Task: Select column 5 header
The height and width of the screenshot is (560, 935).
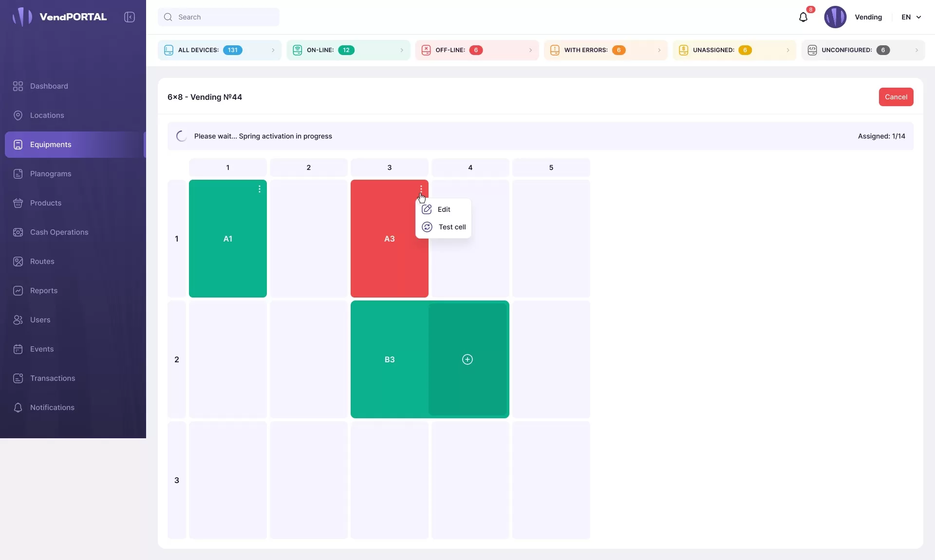Action: 551,168
